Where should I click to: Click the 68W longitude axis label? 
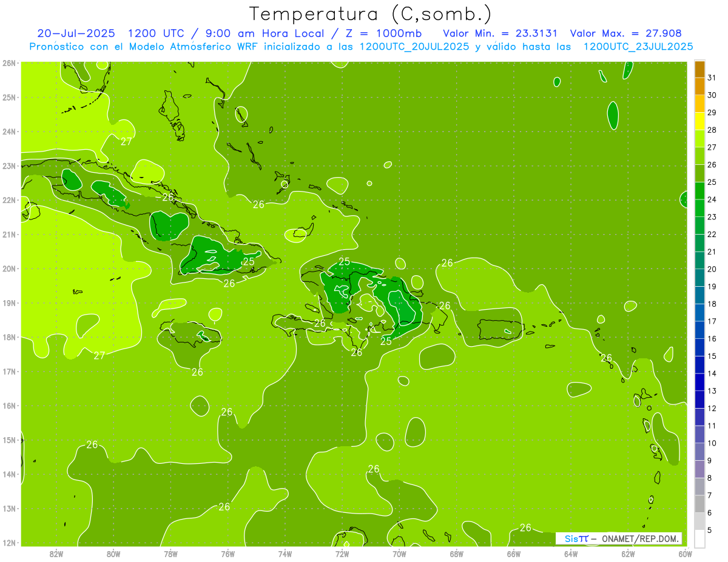point(457,554)
